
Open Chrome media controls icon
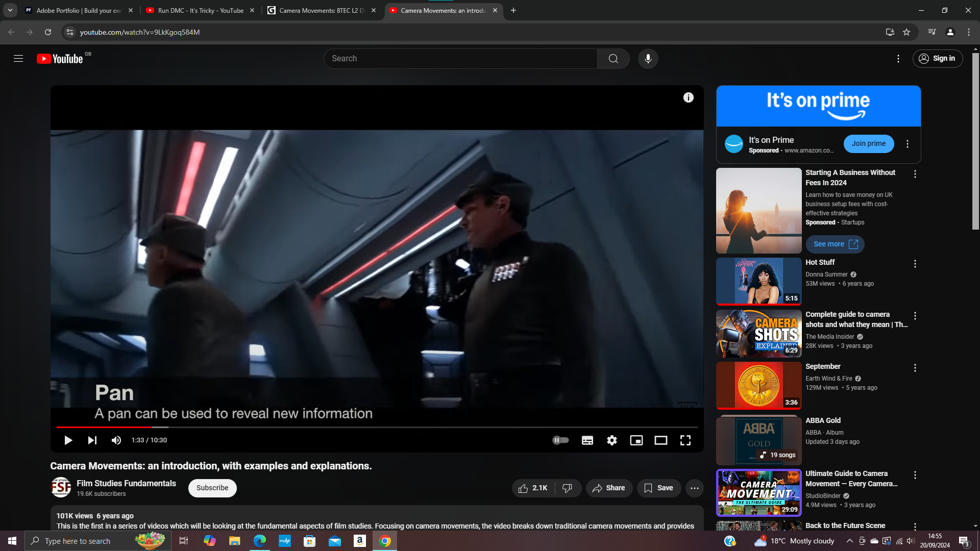tap(932, 32)
